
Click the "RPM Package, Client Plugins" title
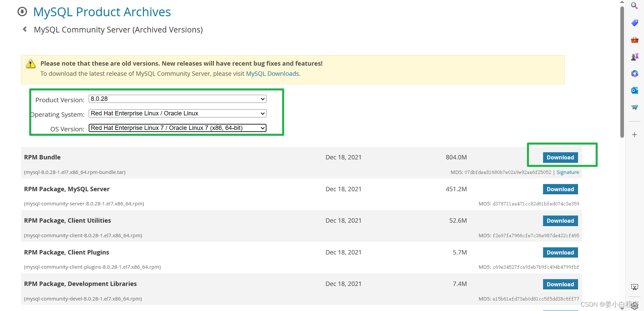pos(66,252)
